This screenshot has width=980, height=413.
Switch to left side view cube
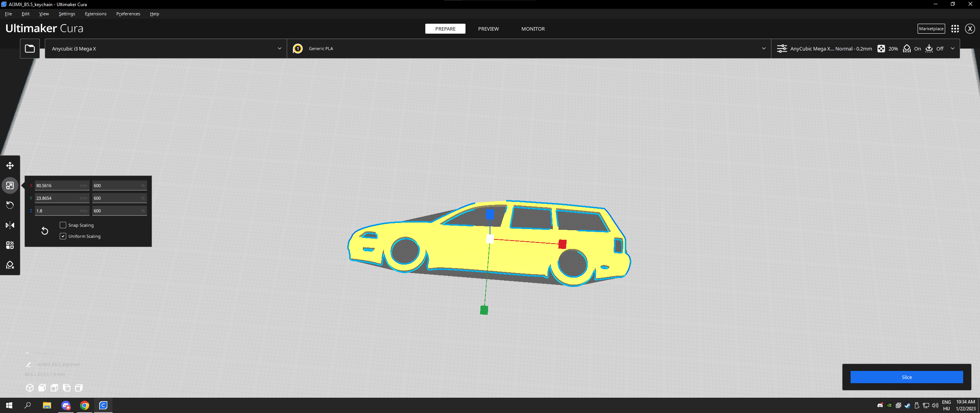click(67, 388)
